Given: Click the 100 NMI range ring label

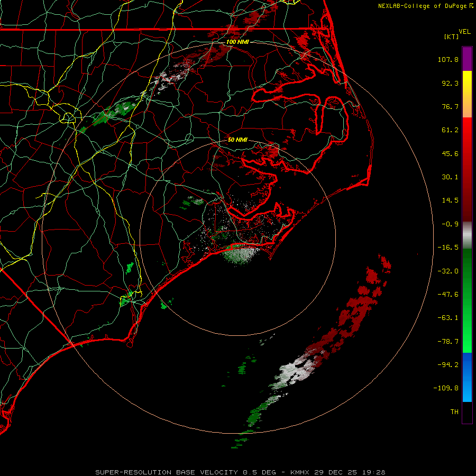Looking at the screenshot, I should [x=237, y=42].
